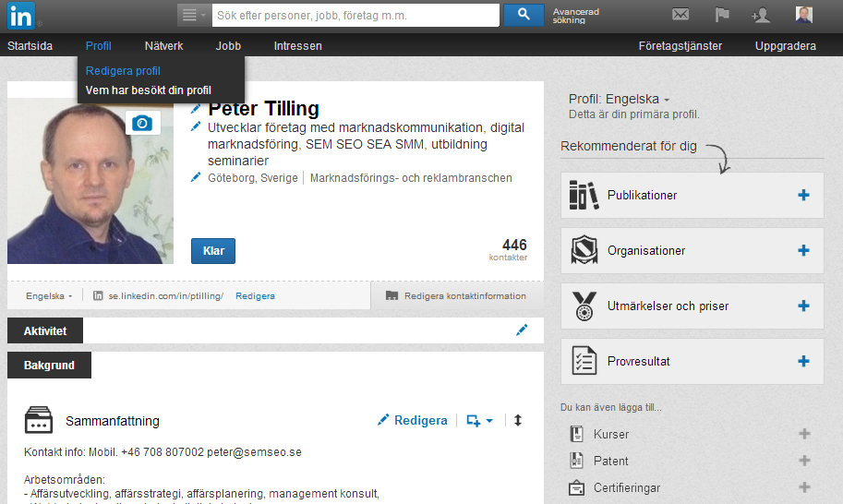Click plus to add Publikationer
Screen dimensions: 843x504
tap(803, 195)
